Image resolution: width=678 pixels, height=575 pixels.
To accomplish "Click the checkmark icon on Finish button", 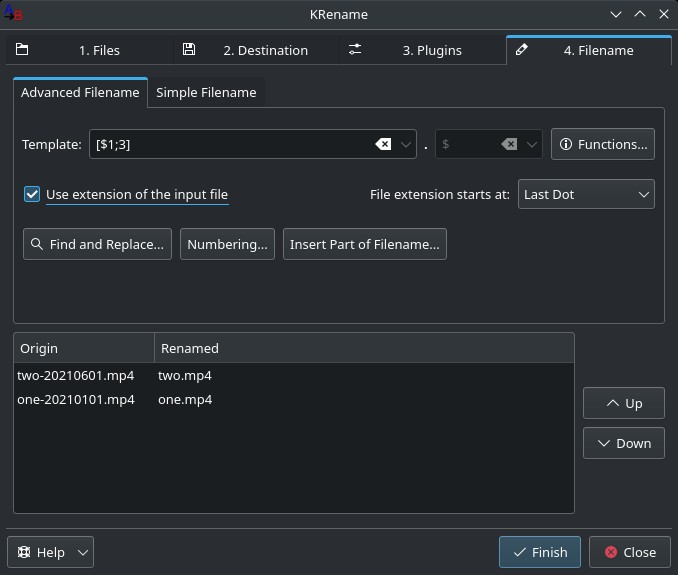I will (x=519, y=552).
